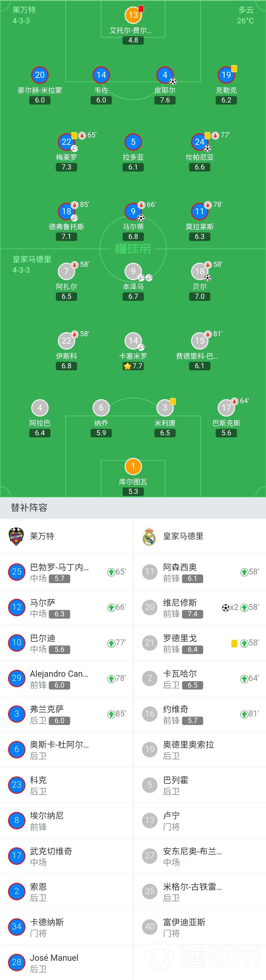Select 马尔蒂 number 9 Levante striker
266x980 pixels.
pos(133,211)
